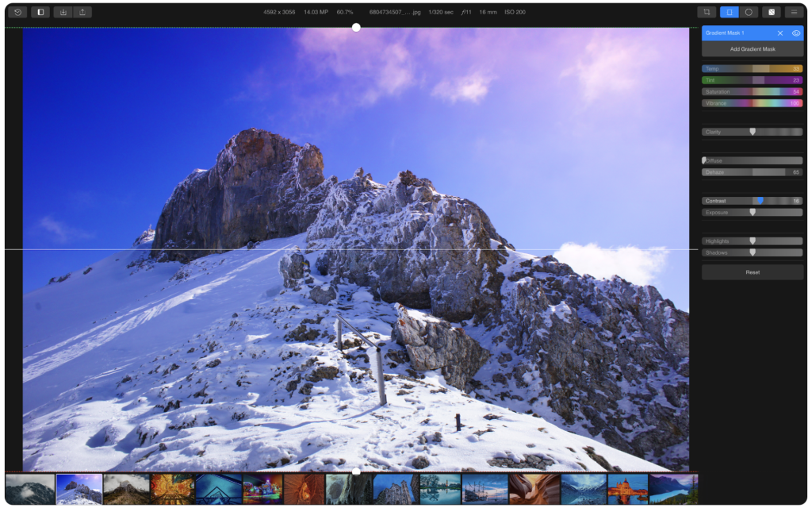
Task: Toggle the before/after compare view icon
Action: click(40, 12)
